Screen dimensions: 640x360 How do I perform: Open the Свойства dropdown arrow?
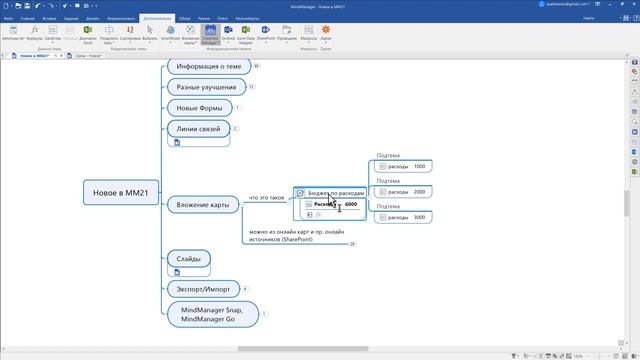[x=53, y=42]
